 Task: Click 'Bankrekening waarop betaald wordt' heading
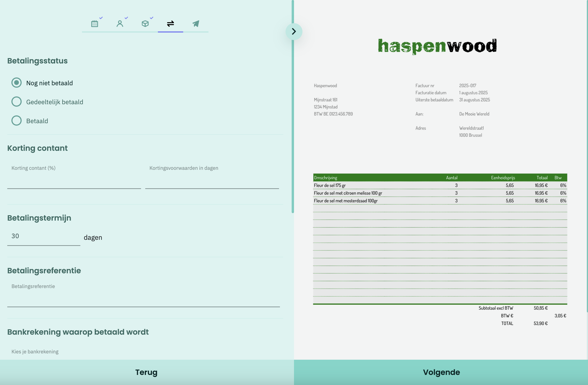coord(78,332)
